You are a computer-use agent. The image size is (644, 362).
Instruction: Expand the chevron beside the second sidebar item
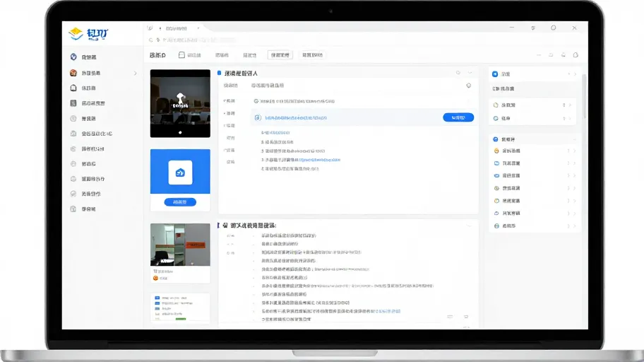point(135,74)
